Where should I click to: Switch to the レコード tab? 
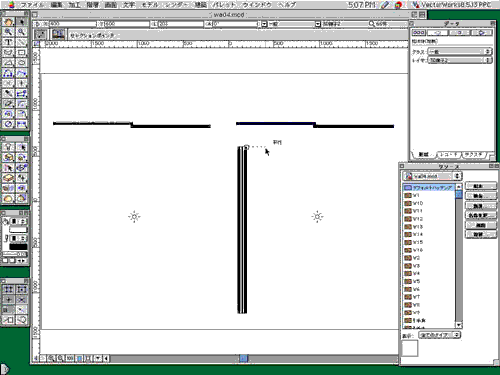pyautogui.click(x=449, y=155)
